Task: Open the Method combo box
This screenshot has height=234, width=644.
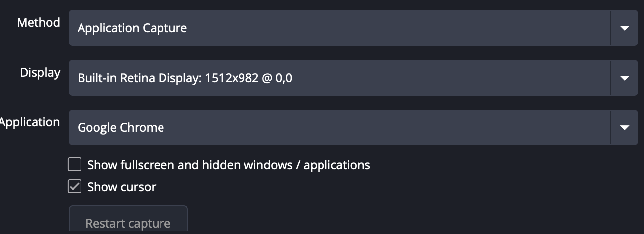Action: pos(339,28)
